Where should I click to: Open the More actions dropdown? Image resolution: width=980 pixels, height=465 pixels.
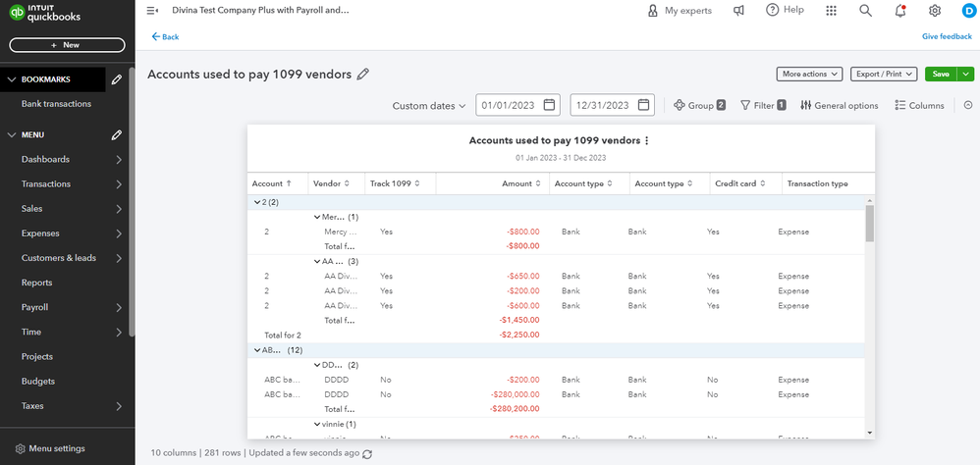pos(809,74)
